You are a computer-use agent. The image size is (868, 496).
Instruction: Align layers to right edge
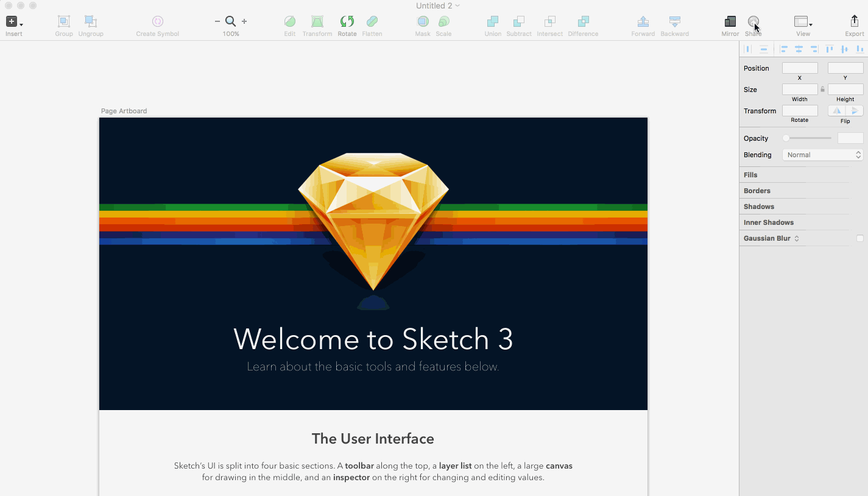pos(814,49)
